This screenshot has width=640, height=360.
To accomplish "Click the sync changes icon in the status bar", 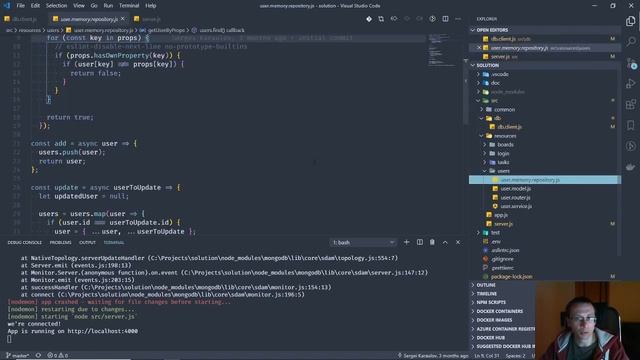I will click(x=38, y=356).
